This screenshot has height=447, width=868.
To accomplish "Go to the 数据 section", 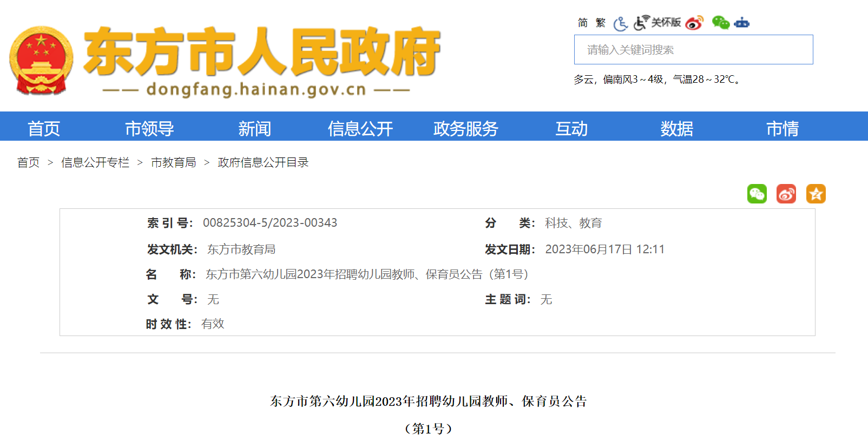I will coord(677,129).
